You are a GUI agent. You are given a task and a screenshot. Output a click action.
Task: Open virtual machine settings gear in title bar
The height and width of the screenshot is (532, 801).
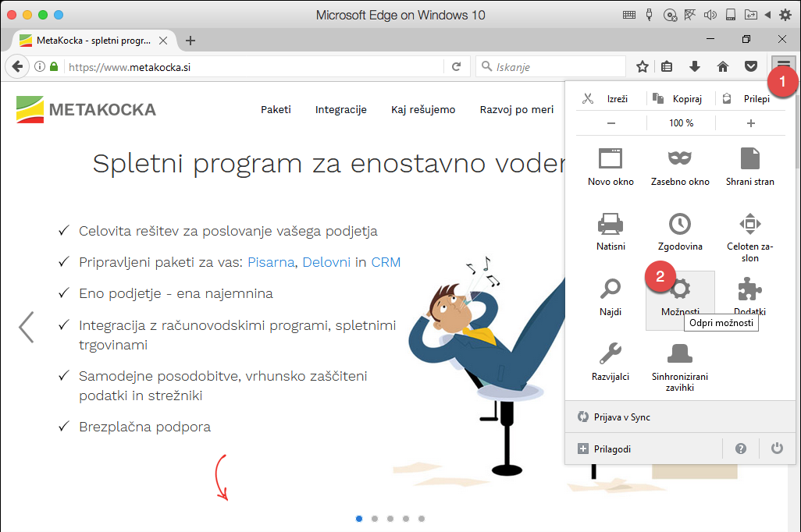point(785,15)
